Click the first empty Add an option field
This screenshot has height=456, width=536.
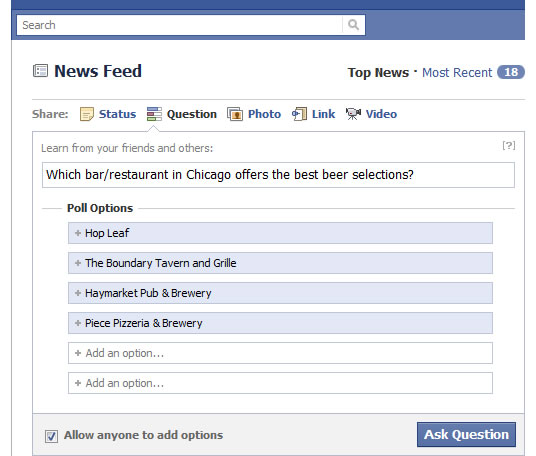280,353
